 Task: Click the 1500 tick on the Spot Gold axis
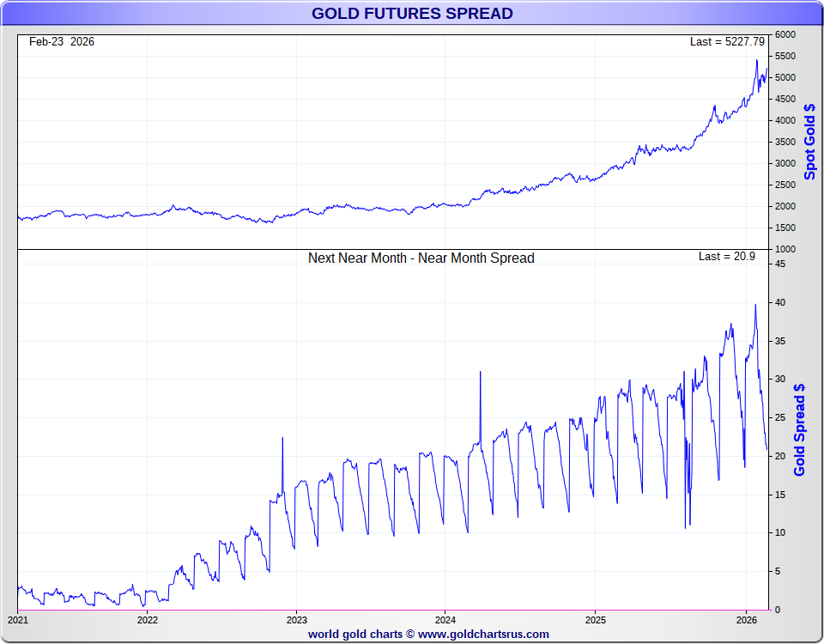785,228
